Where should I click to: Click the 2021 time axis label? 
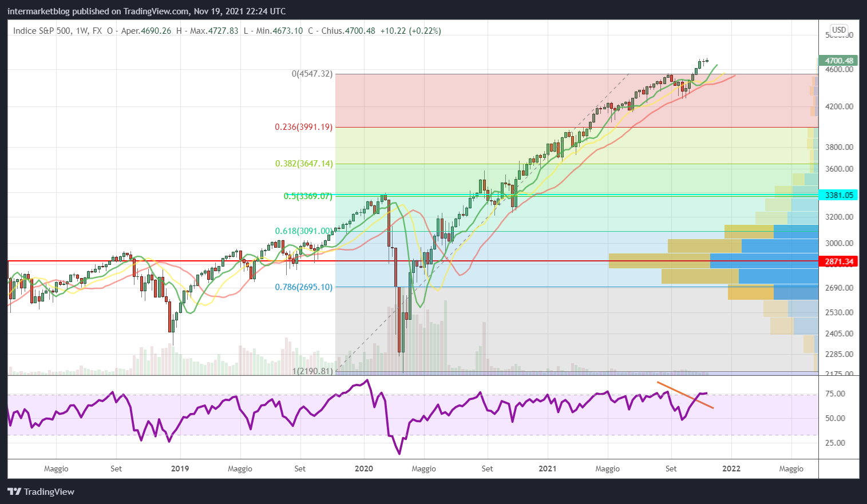click(x=547, y=469)
